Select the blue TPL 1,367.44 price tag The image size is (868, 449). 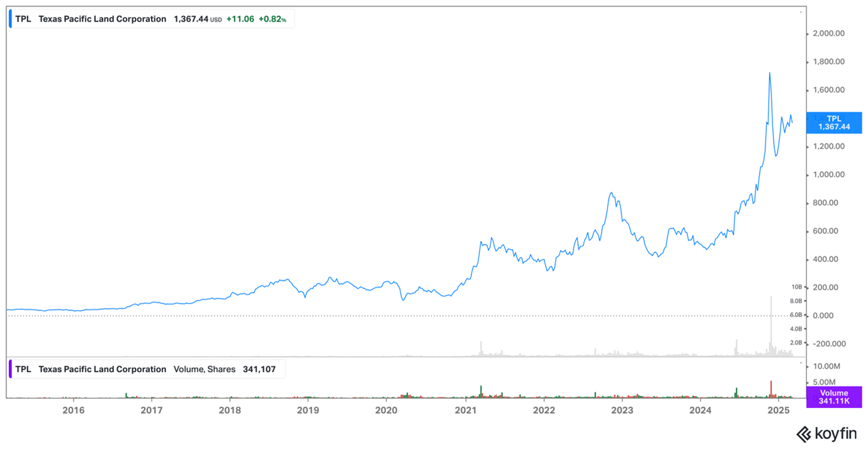click(x=834, y=123)
